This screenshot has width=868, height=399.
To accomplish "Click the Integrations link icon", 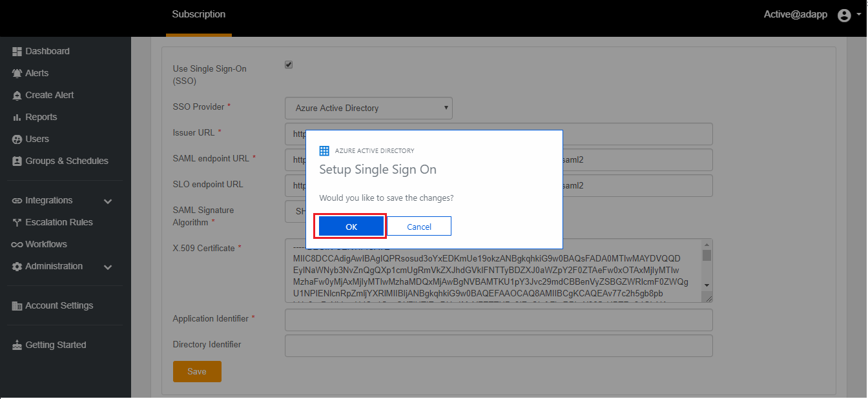I will coord(17,201).
